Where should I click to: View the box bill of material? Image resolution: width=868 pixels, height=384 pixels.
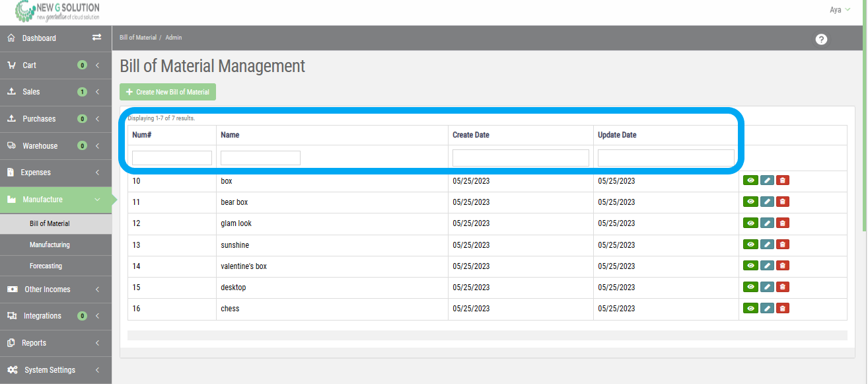750,180
